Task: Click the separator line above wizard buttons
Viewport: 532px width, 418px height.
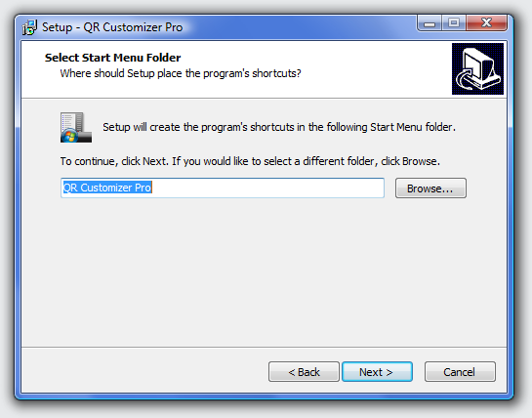Action: 264,347
